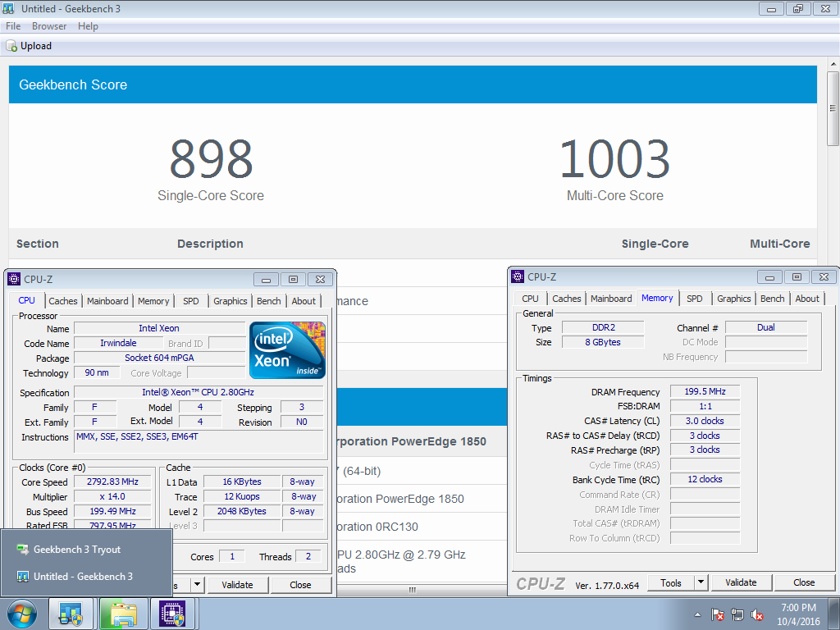
Task: Open Graphics tab in right CPU-Z
Action: (x=734, y=299)
